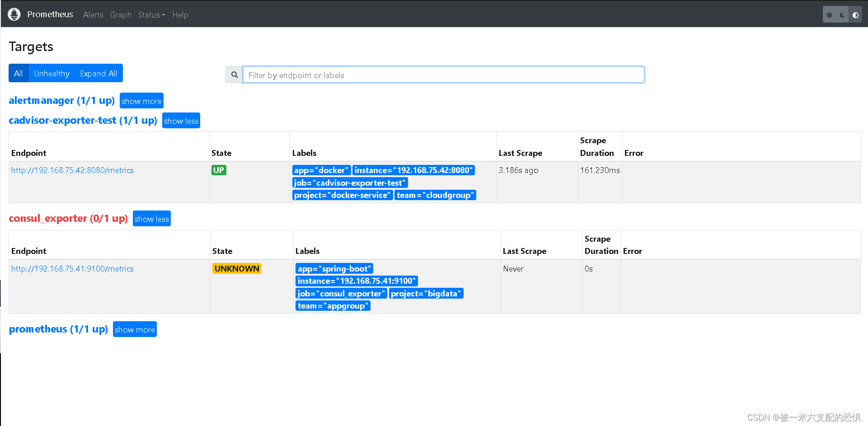Screen dimensions: 868x426
Task: Click the team="cloudgroup" label
Action: (x=436, y=195)
